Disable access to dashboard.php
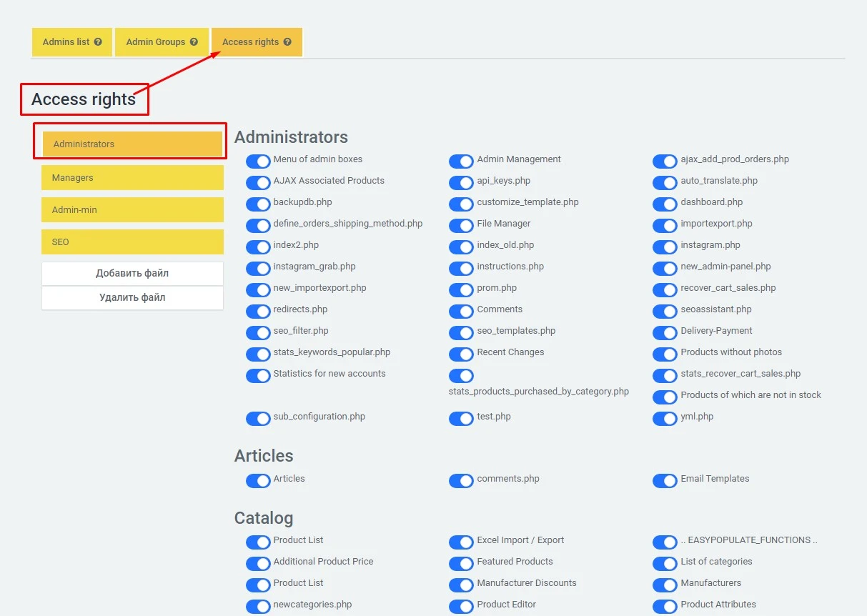 point(665,204)
